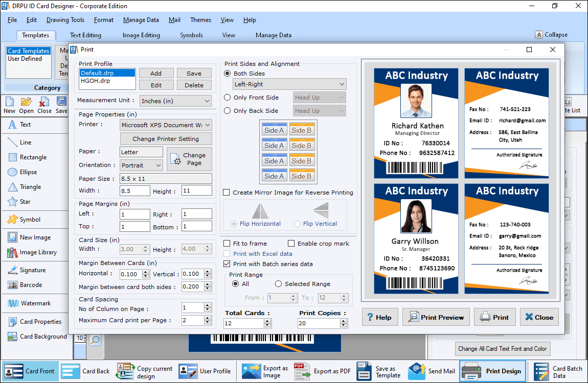Open the Themes menu
Viewport: 588px width, 383px height.
[200, 20]
